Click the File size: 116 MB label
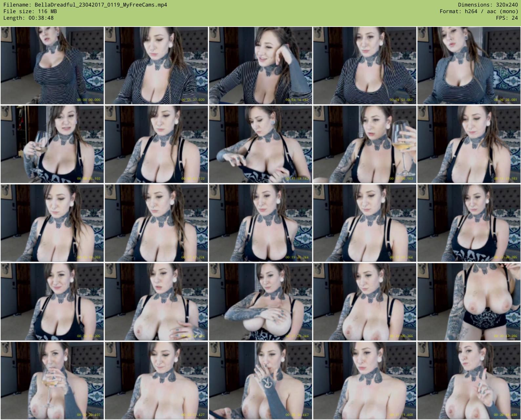 coord(30,11)
